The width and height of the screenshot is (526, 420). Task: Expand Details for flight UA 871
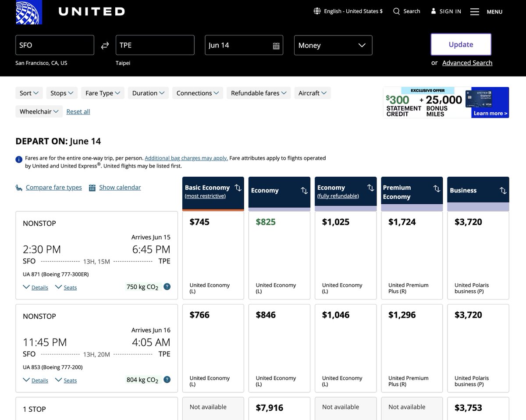point(36,288)
